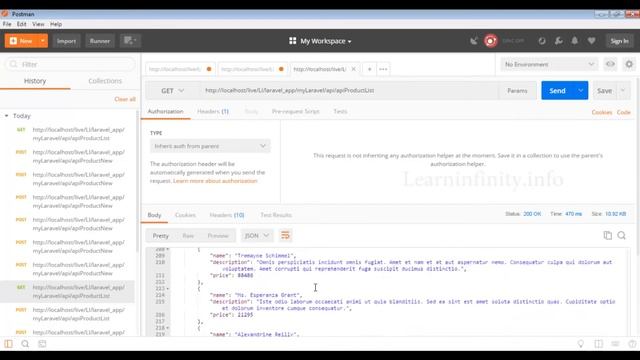
Task: Switch to the Collections sidebar tab
Action: pos(105,81)
